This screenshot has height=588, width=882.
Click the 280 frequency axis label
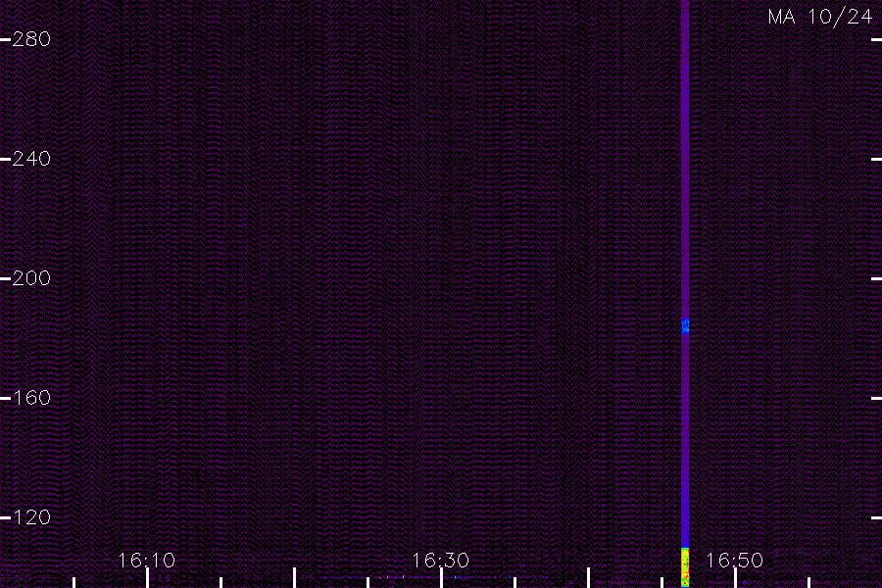tap(31, 39)
